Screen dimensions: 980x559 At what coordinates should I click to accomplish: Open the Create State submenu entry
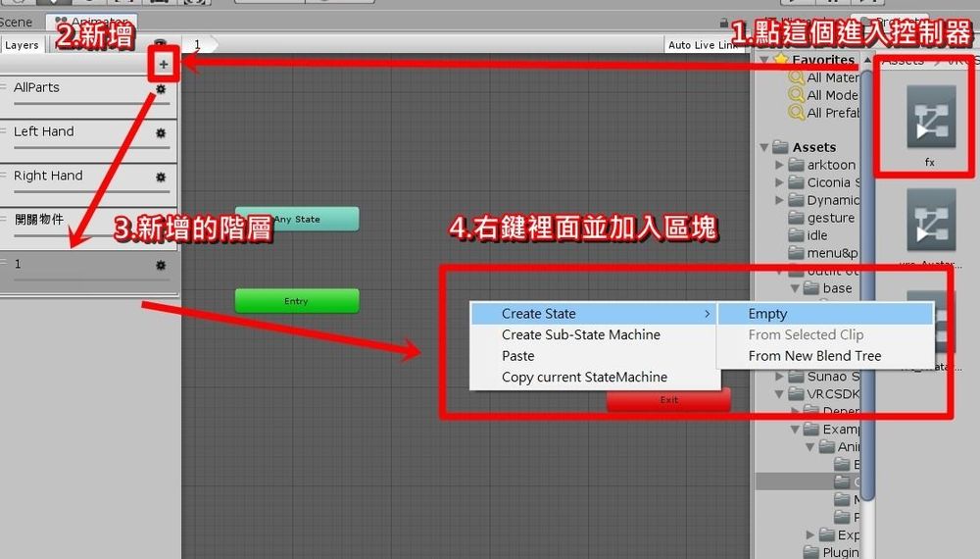(594, 313)
